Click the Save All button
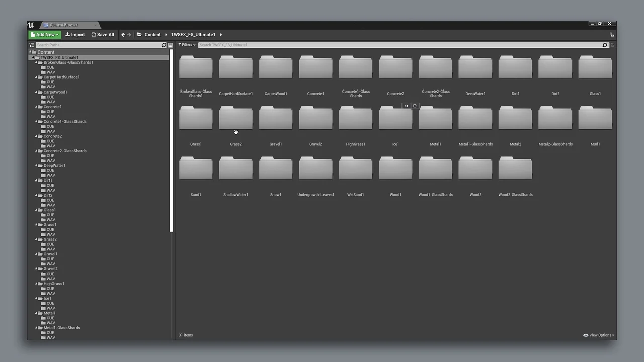Viewport: 644px width, 362px height. [x=102, y=34]
